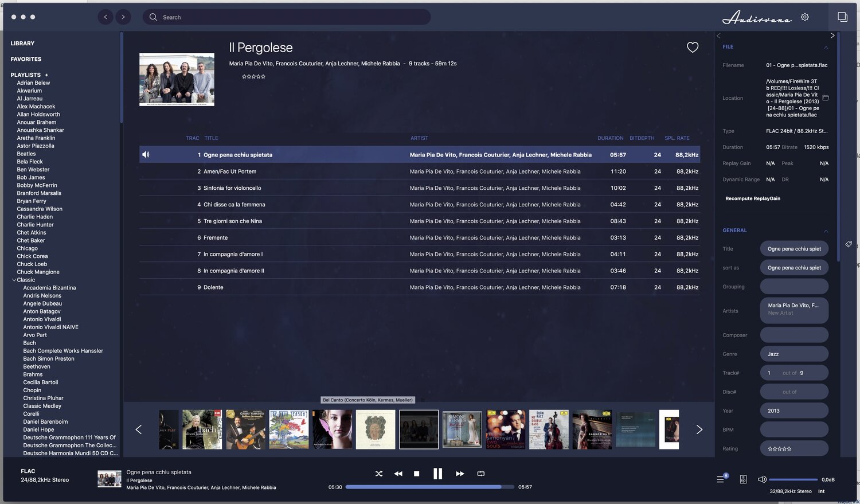Open the Il Pergolese album cover

pos(177,80)
